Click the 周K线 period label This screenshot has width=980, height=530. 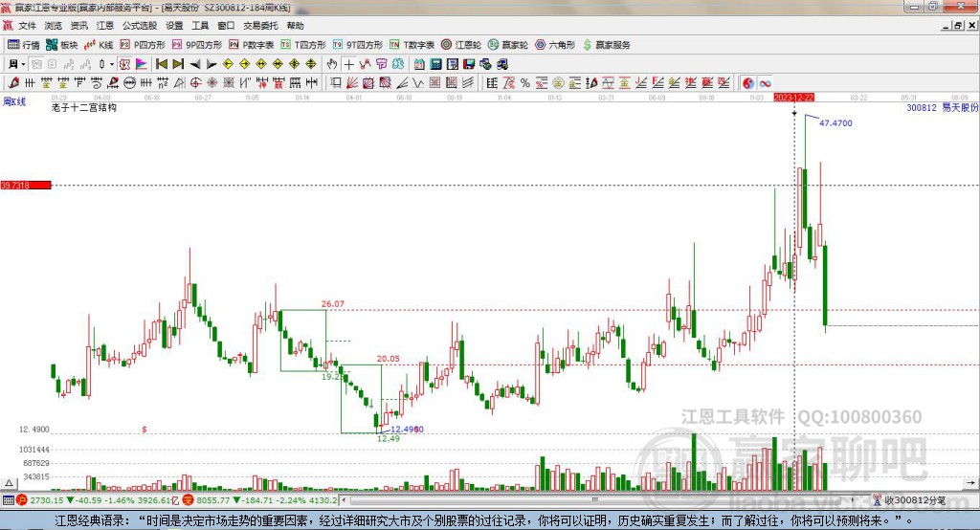tap(14, 101)
